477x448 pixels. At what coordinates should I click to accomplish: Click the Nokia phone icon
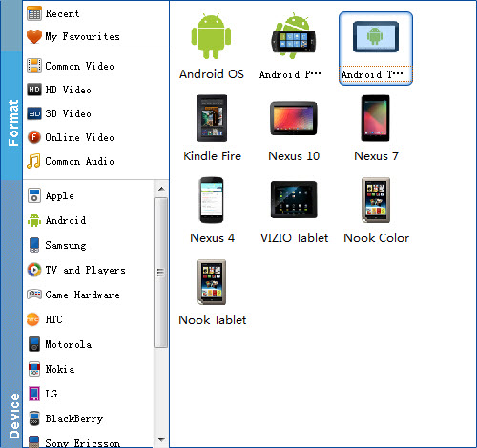point(34,369)
